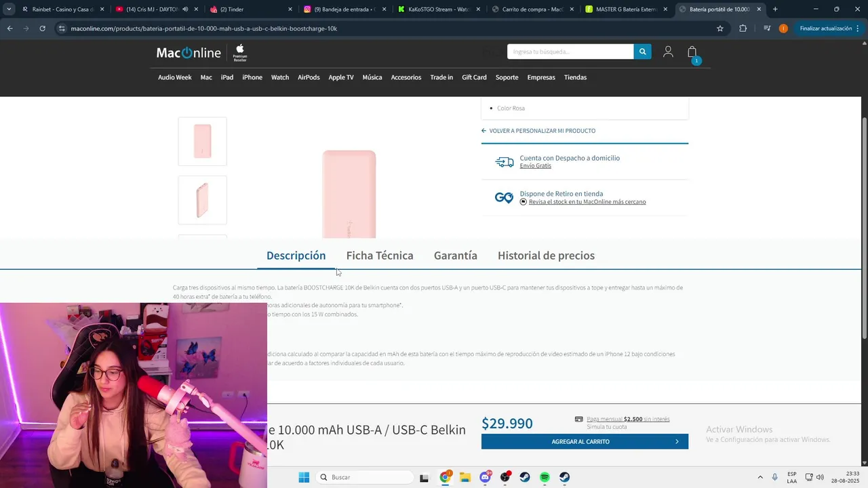Viewport: 868px width, 488px height.
Task: Switch to the KaKoSTGO Stream tab
Action: [x=439, y=9]
